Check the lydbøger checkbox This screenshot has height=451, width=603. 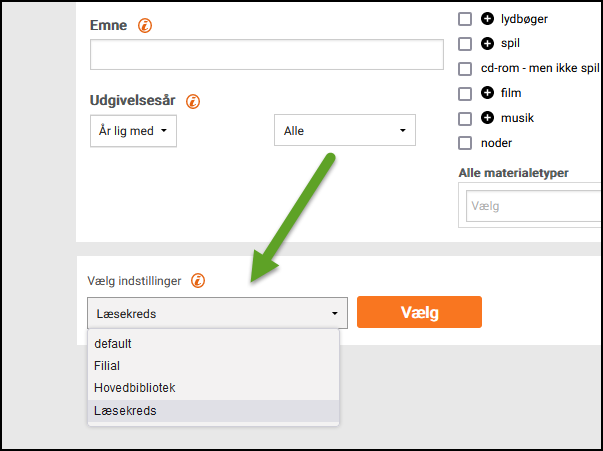click(x=464, y=19)
